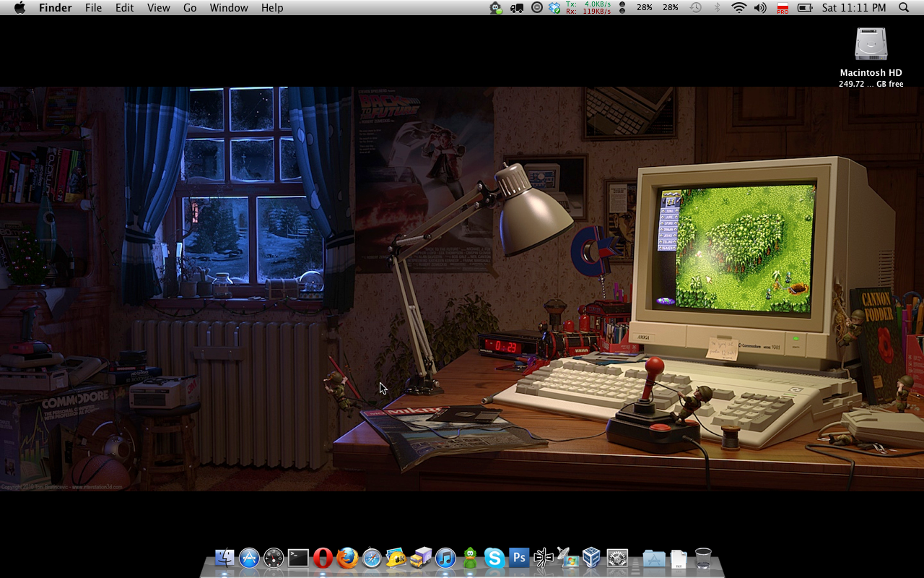Launch the Opera browser

[323, 558]
